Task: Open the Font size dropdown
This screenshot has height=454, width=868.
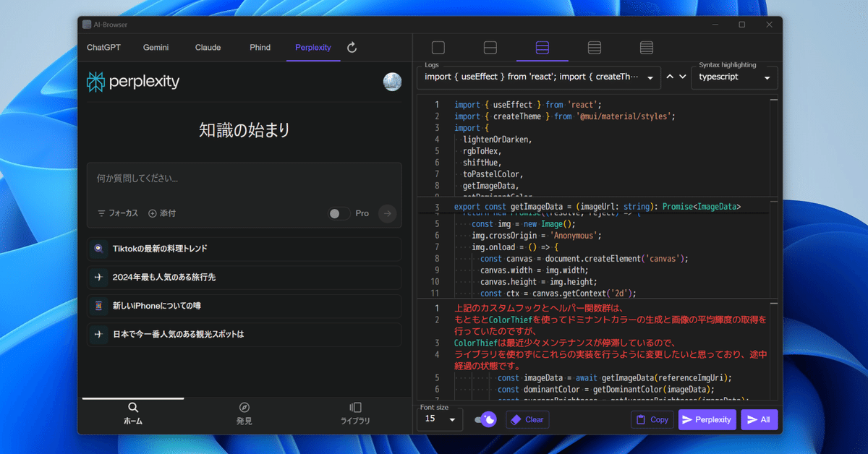Action: click(x=440, y=419)
